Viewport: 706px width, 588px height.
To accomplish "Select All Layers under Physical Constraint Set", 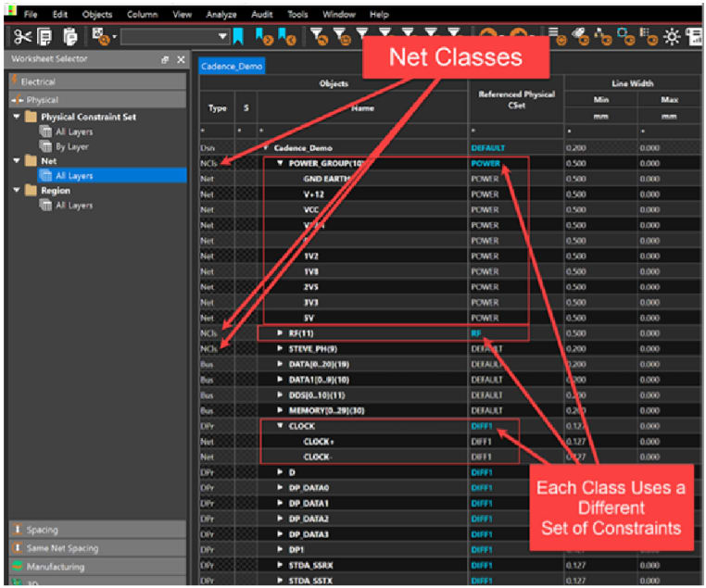I will (74, 131).
